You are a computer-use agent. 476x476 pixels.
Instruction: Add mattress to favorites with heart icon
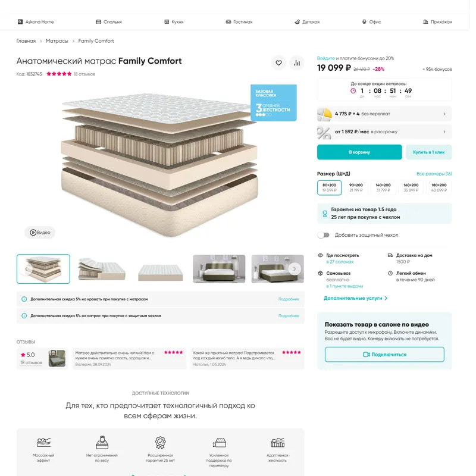278,63
